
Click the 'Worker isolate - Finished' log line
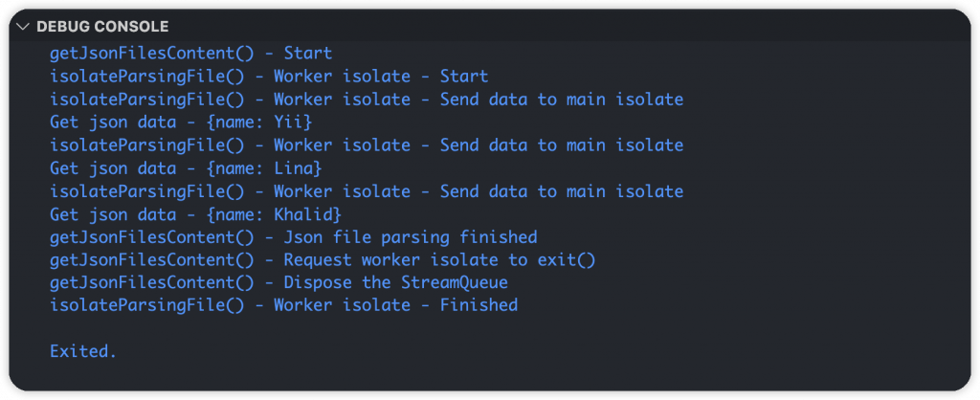(x=283, y=305)
